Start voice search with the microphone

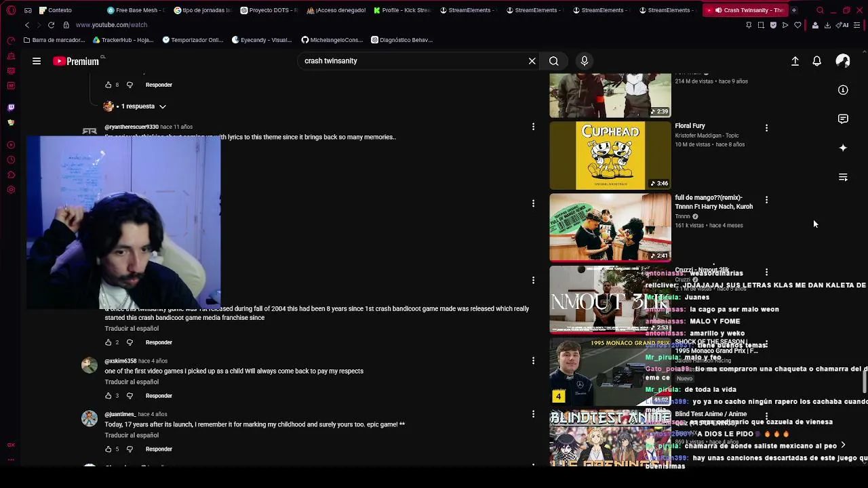(585, 61)
